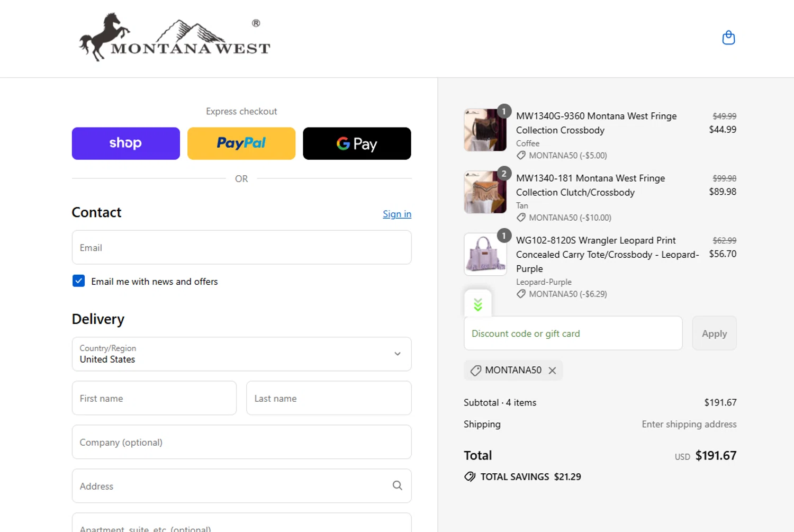Focus the Email input field
The width and height of the screenshot is (794, 532).
[241, 247]
